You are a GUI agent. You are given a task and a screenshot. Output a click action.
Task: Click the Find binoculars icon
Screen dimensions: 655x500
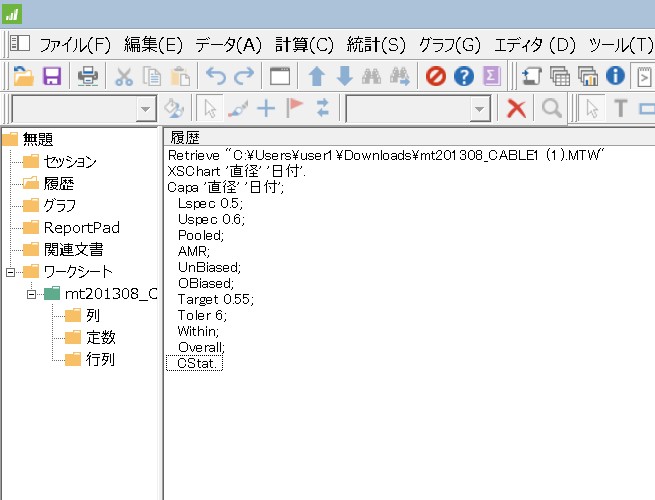(371, 76)
